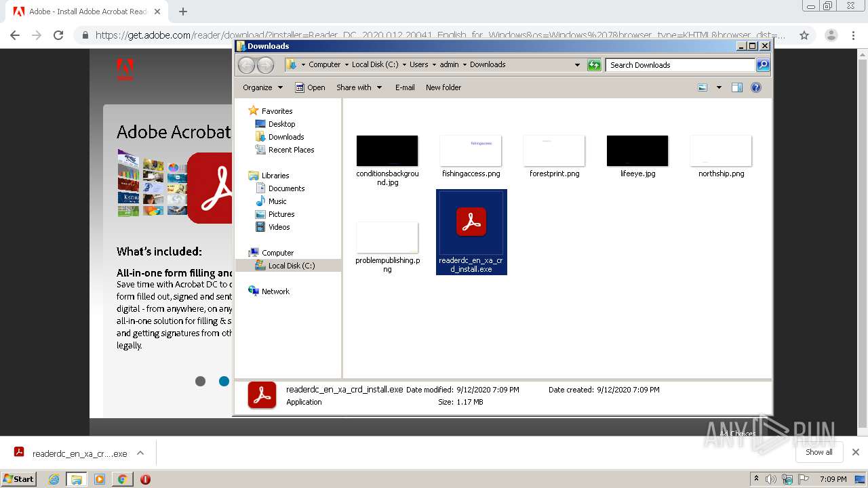This screenshot has width=868, height=488.
Task: Open Music library
Action: (271, 201)
